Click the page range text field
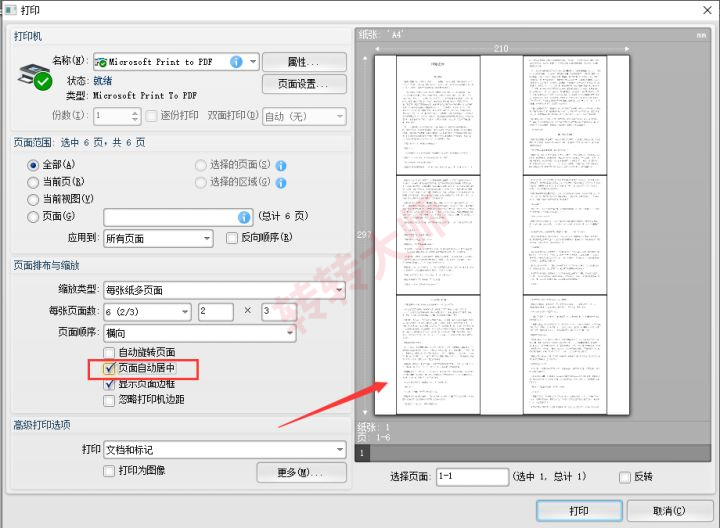The width and height of the screenshot is (720, 528). point(178,217)
